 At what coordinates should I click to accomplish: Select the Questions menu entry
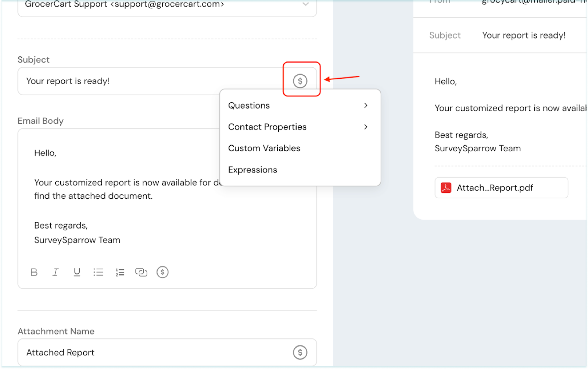pos(249,106)
